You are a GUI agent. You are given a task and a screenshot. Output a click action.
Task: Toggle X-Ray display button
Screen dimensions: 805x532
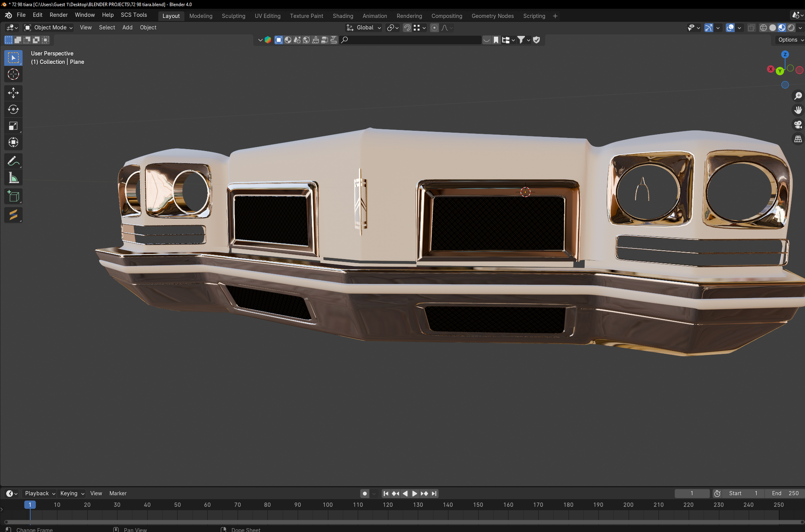click(x=751, y=28)
